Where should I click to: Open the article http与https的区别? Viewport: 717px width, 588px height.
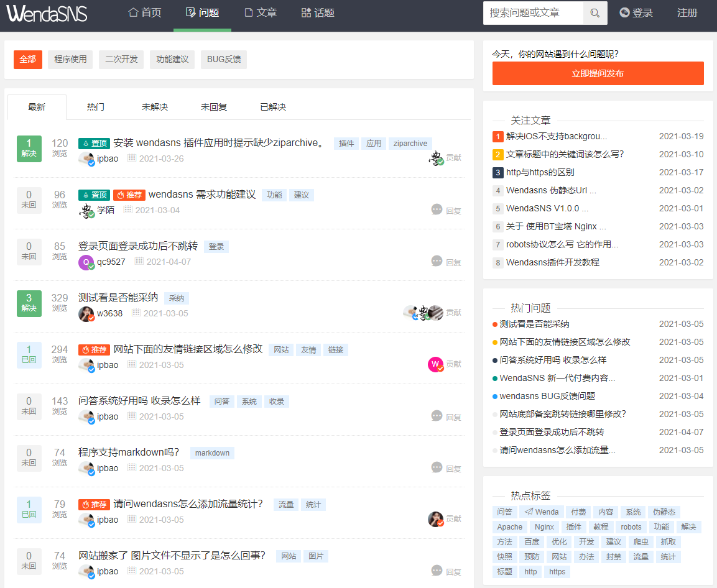pos(540,173)
